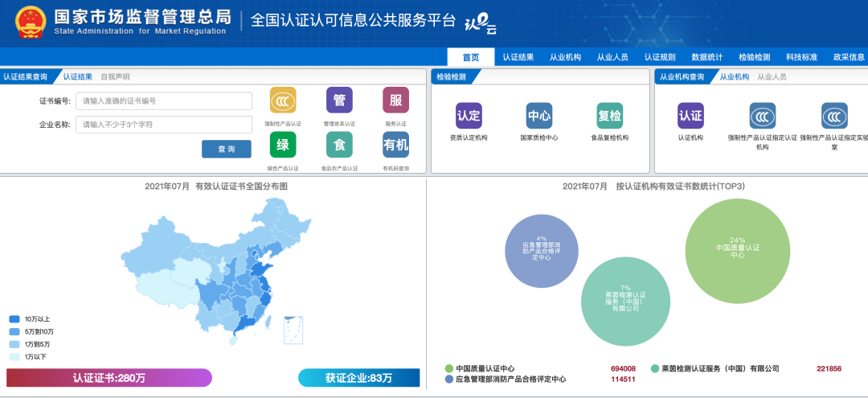Toggle the 10万以上 map legend swatch
This screenshot has height=398, width=868.
(x=14, y=319)
